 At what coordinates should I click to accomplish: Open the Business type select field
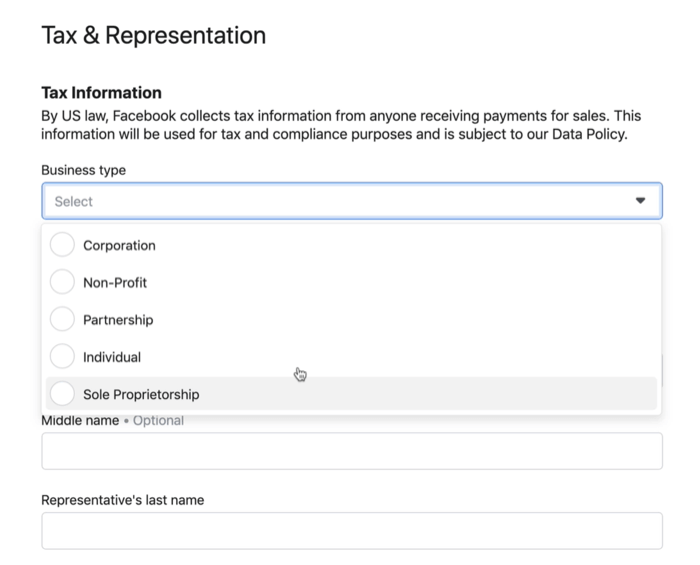[x=340, y=201]
